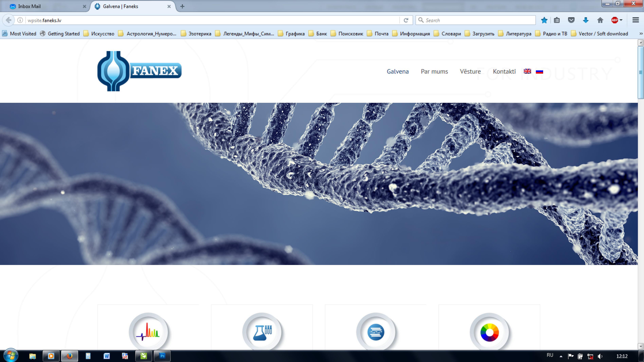The image size is (644, 362).
Task: Open the Графика bookmarks folder
Action: [x=291, y=33]
